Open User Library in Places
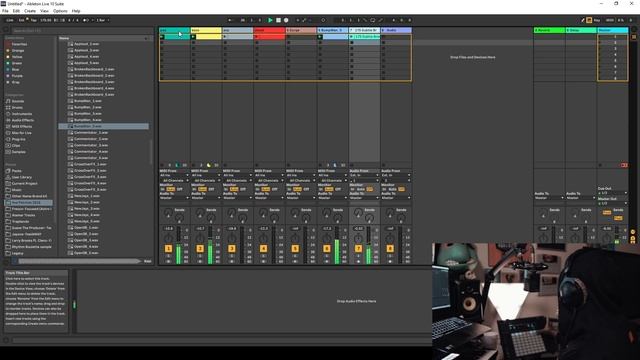 tap(22, 177)
